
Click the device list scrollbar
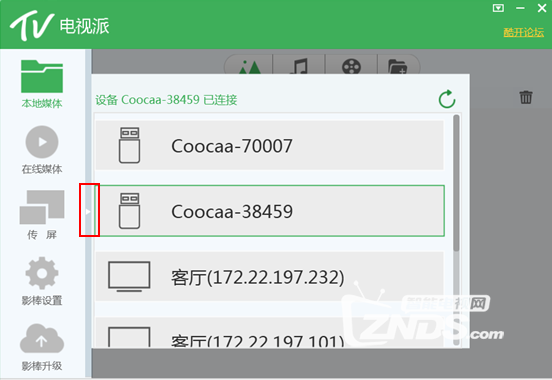[456, 183]
